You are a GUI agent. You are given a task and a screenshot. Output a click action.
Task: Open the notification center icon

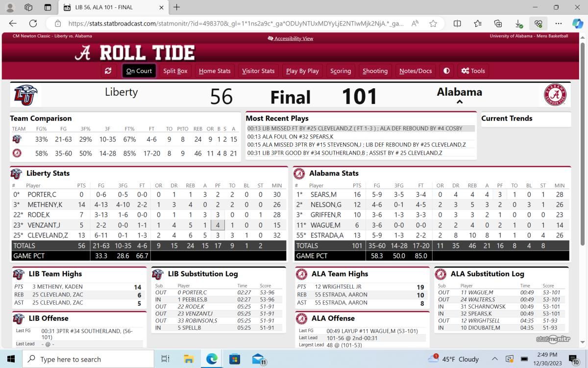tap(574, 359)
